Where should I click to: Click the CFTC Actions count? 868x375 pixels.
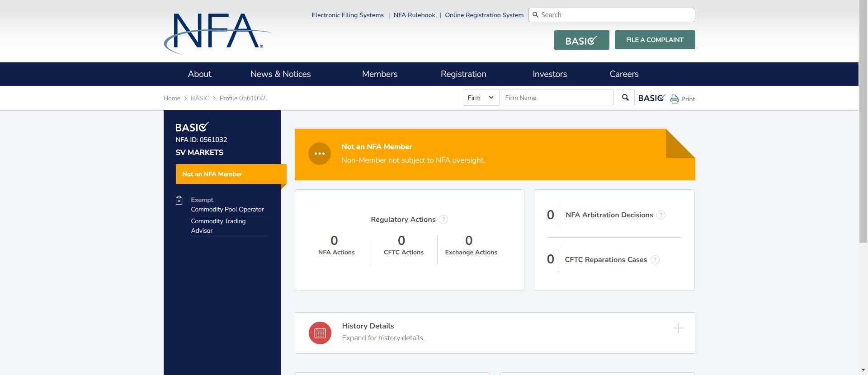[x=401, y=241]
